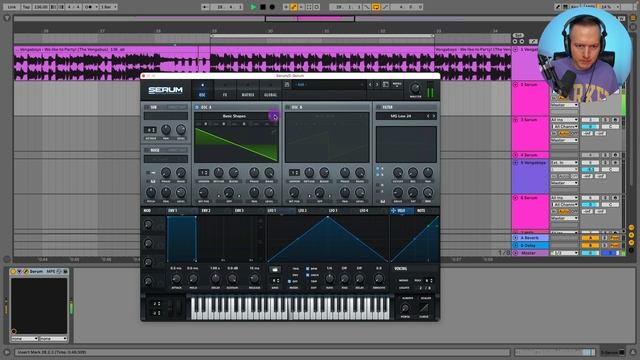Open the 1 Bar quantization dropdown
The image size is (640, 360).
[x=109, y=7]
